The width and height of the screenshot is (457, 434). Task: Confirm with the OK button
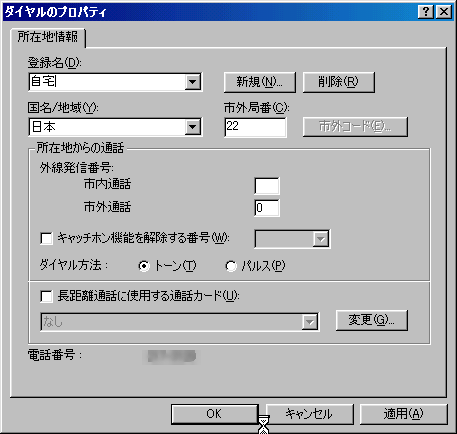tap(215, 414)
